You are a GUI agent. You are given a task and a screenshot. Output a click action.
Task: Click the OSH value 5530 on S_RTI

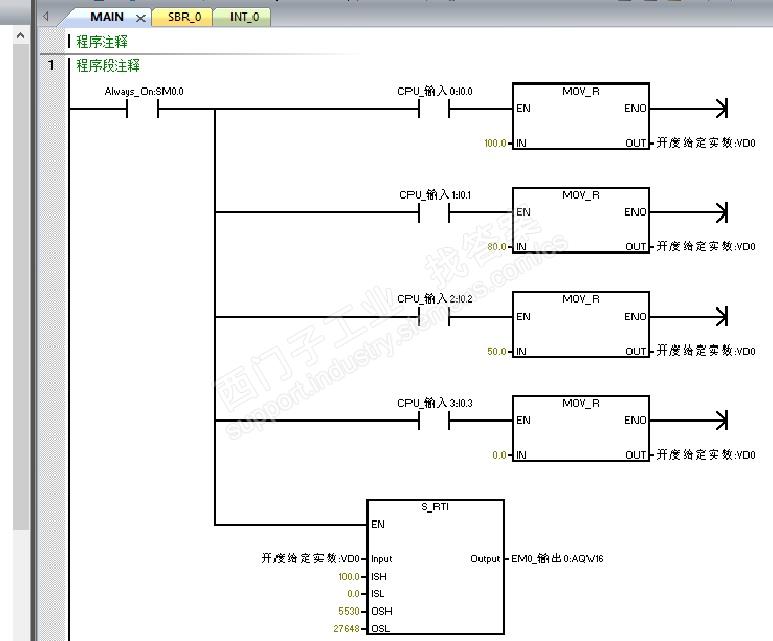349,611
